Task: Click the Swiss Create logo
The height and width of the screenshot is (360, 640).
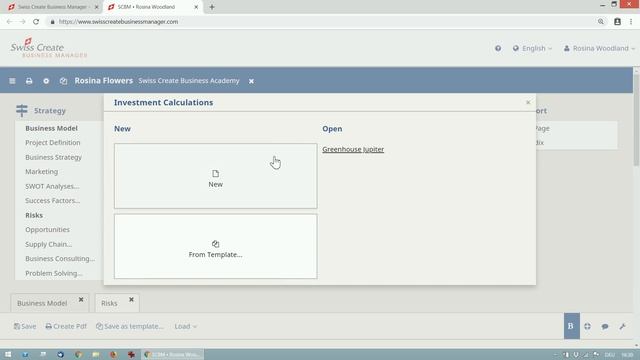Action: 48,48
